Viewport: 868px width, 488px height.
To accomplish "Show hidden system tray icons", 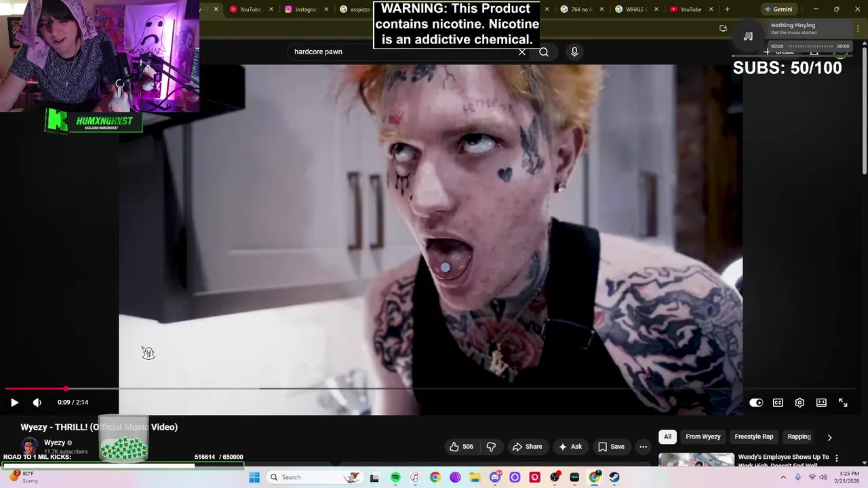I will click(783, 477).
